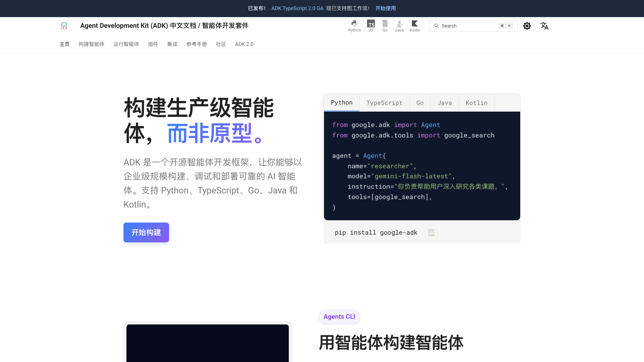Screen dimensions: 644x362
Task: Click the Agent Development Kit site title
Action: tap(164, 26)
